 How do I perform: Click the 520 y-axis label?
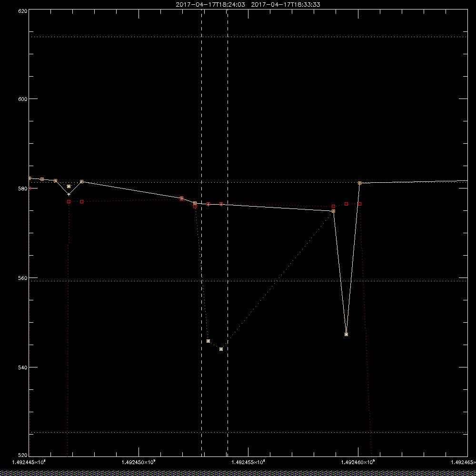tap(23, 456)
